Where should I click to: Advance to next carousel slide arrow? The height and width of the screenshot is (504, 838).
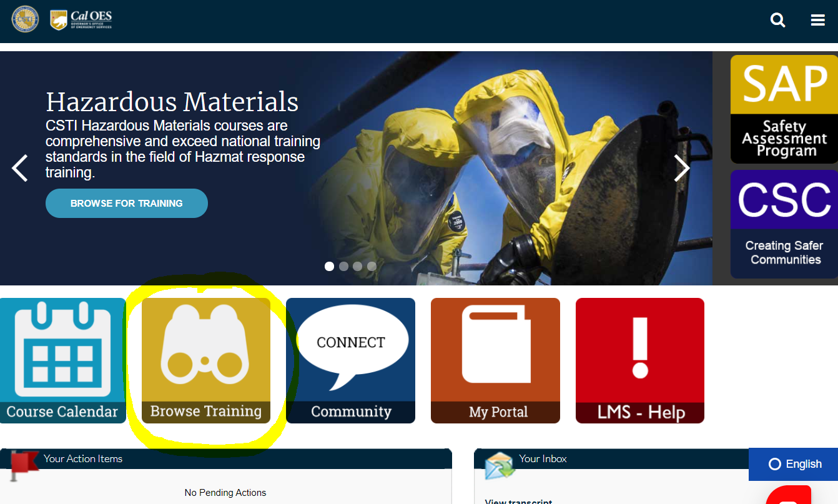tap(681, 168)
